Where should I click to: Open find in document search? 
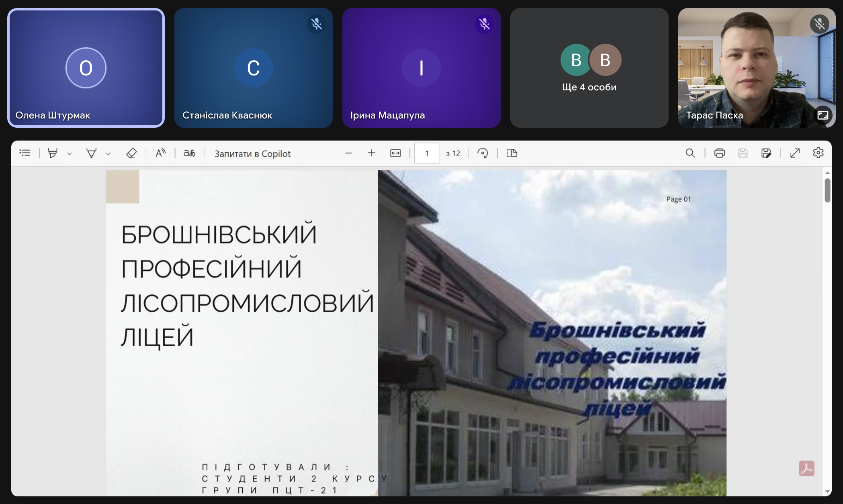(x=690, y=153)
